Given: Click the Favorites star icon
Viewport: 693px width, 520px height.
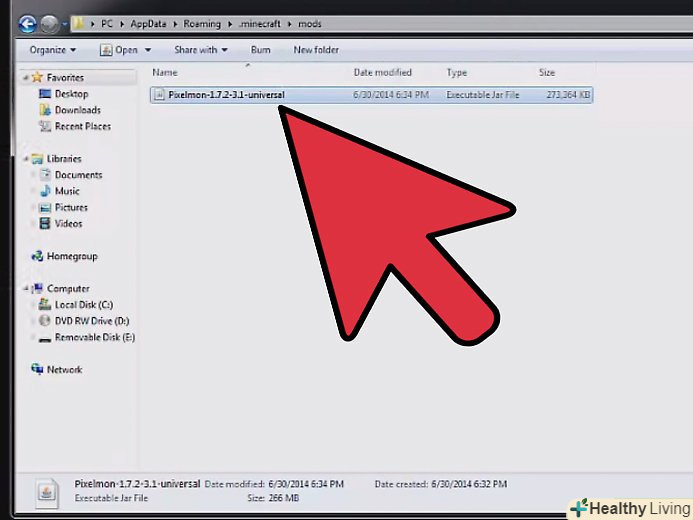Looking at the screenshot, I should pyautogui.click(x=38, y=77).
